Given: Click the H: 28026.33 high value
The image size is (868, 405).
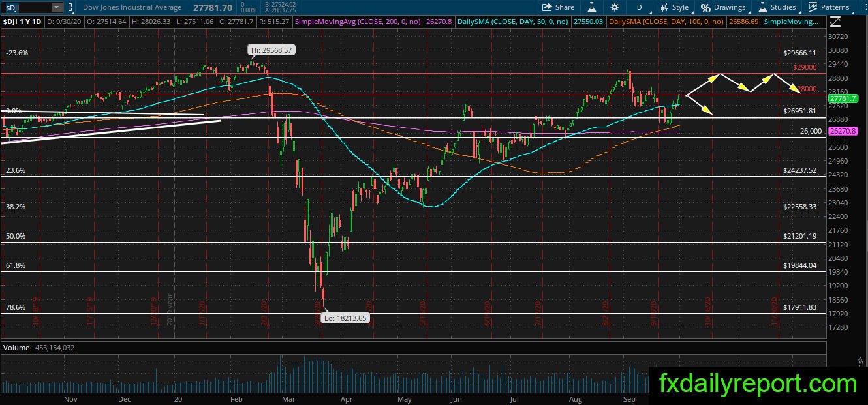Looking at the screenshot, I should pos(151,22).
